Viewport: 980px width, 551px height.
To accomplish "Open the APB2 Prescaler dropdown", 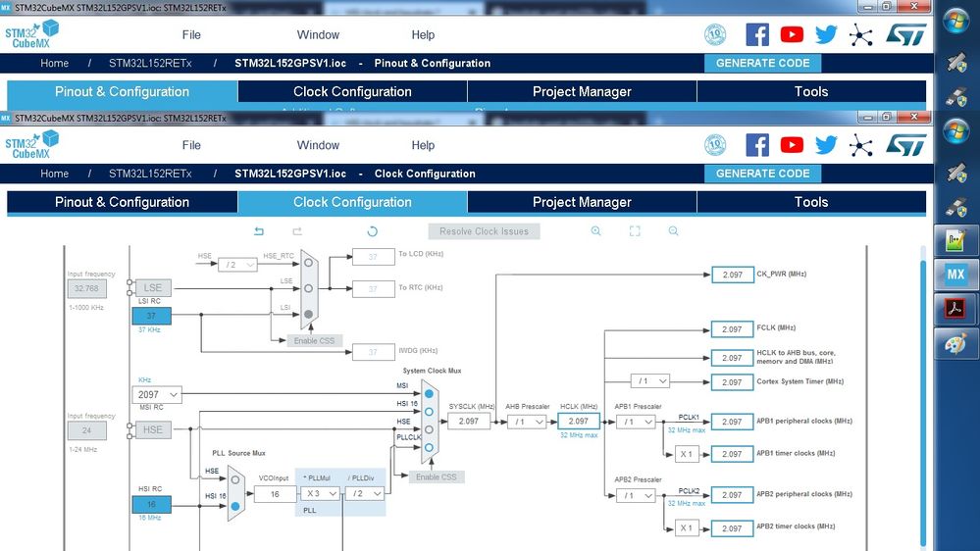I will (x=636, y=496).
